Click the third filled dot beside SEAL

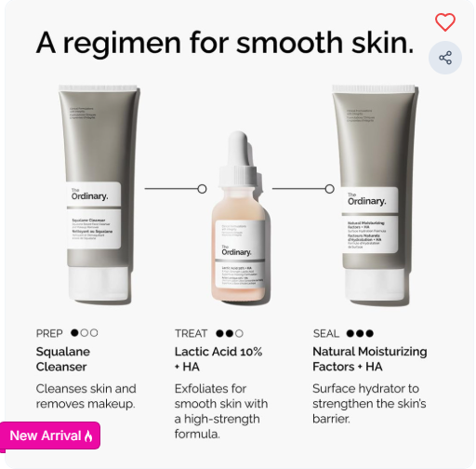point(369,333)
